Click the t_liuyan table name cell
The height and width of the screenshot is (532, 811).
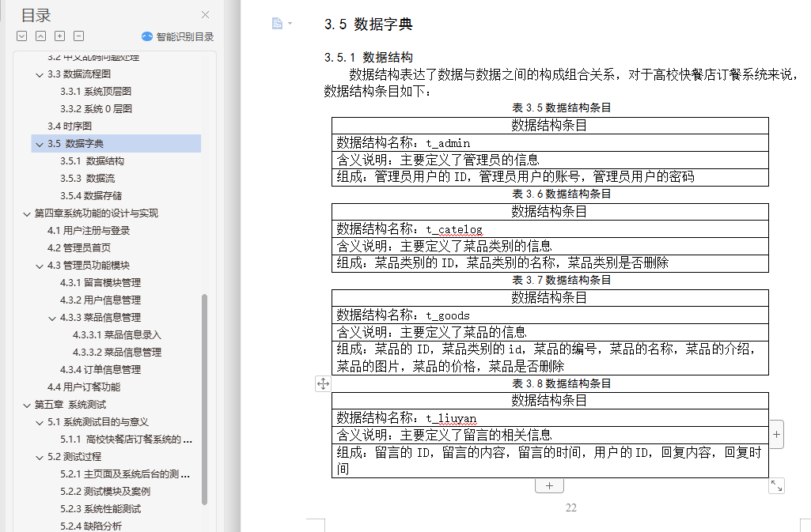click(x=550, y=418)
